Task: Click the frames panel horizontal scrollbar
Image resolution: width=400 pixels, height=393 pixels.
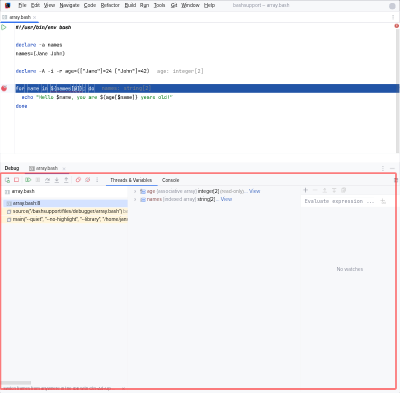Action: tap(16, 383)
